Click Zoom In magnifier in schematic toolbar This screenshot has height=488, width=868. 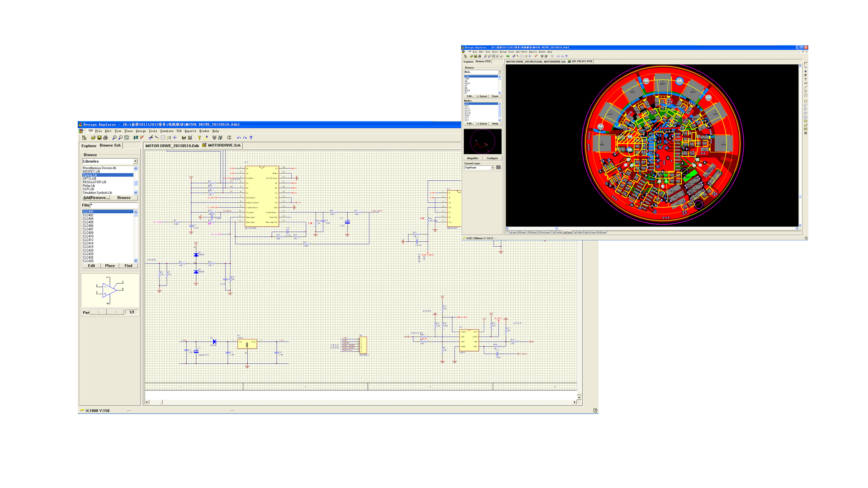click(x=114, y=138)
